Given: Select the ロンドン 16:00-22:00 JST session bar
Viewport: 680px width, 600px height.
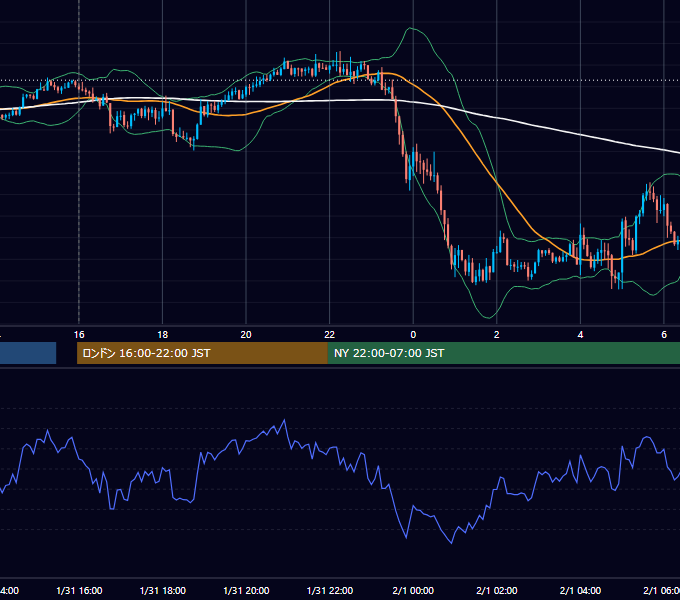Looking at the screenshot, I should (202, 353).
